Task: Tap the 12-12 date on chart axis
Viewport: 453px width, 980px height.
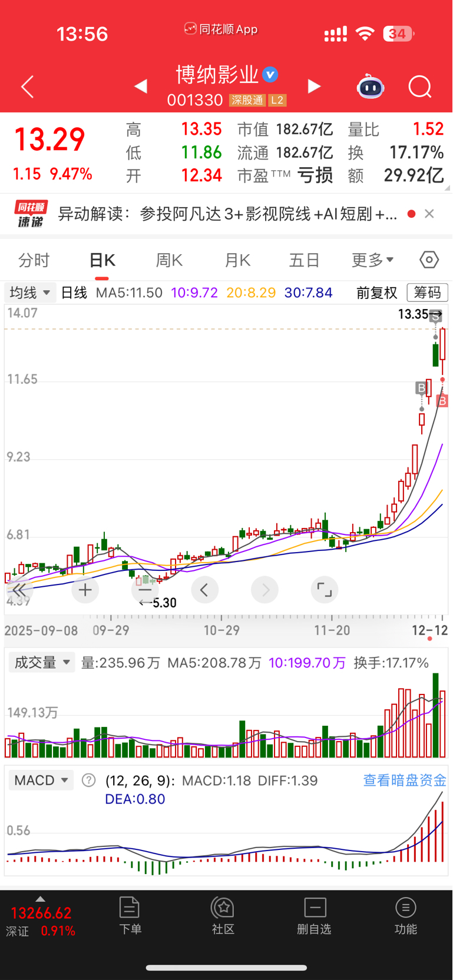Action: 430,630
